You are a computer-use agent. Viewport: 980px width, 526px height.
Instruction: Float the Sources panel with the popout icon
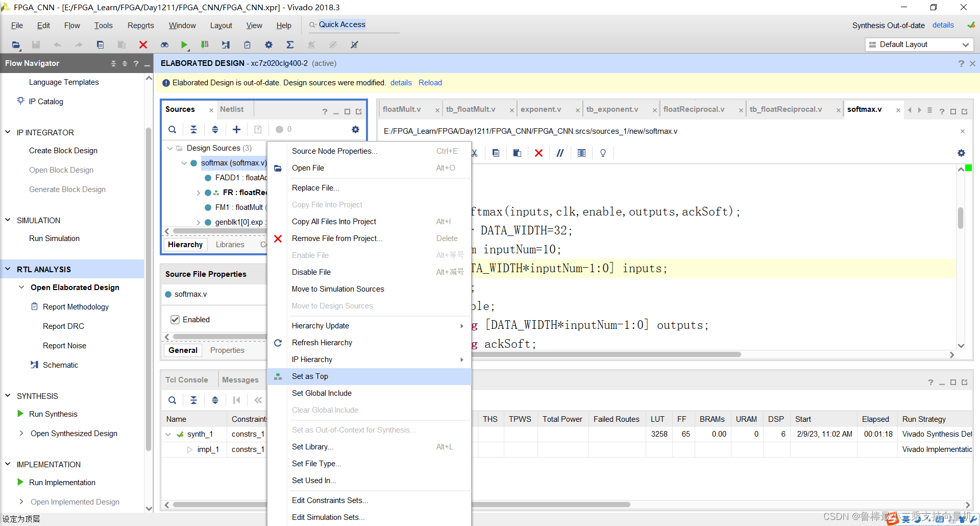[x=358, y=111]
